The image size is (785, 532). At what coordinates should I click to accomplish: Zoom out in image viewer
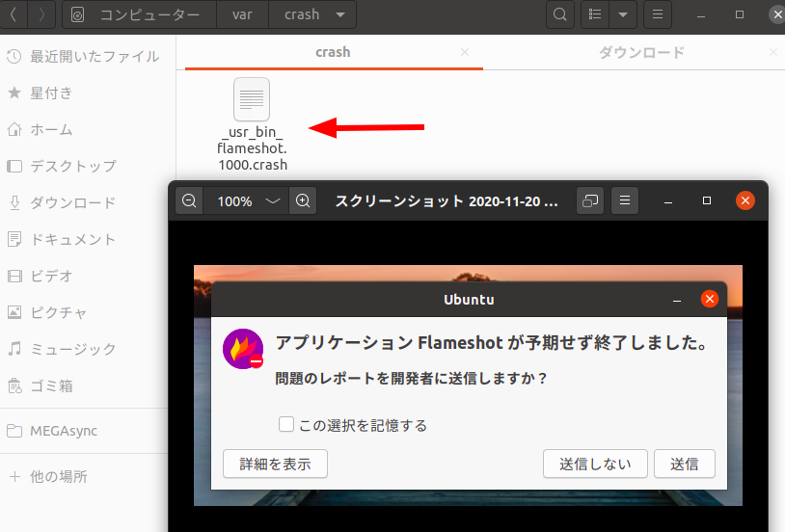(189, 200)
